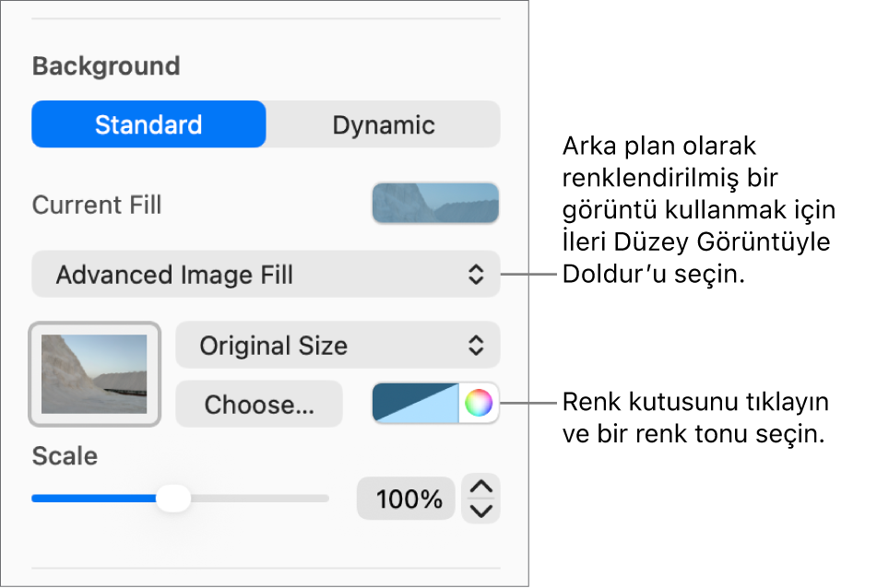The image size is (877, 588).
Task: Click the blue tint color swatch
Action: click(x=415, y=404)
